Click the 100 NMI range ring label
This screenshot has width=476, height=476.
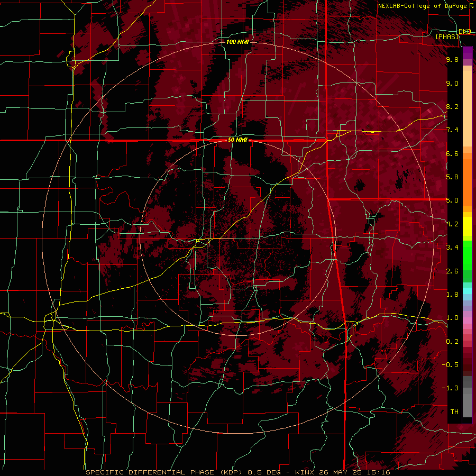click(237, 42)
